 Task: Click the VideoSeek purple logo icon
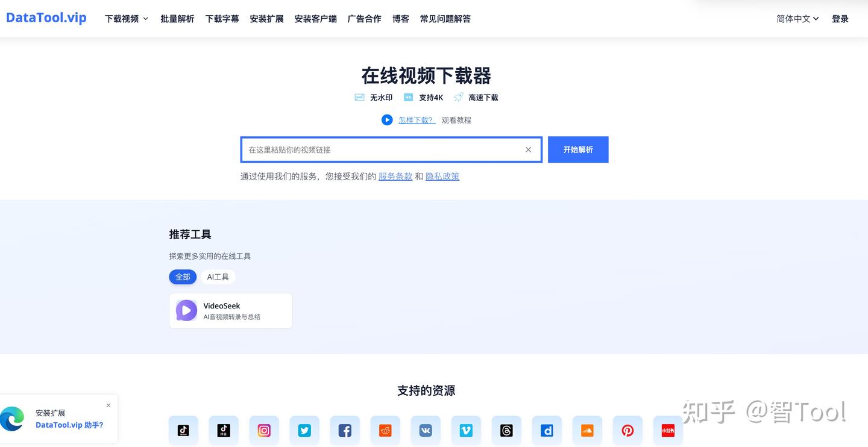click(186, 310)
